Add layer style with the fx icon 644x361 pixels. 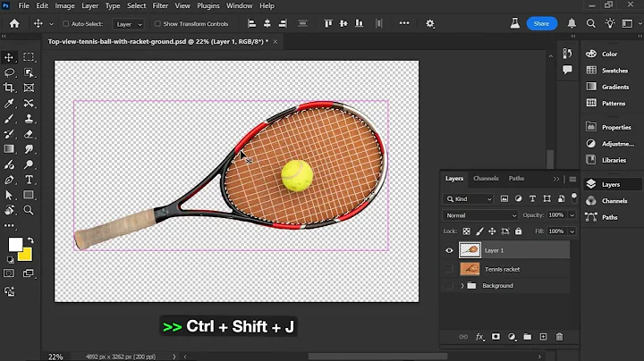pyautogui.click(x=479, y=337)
